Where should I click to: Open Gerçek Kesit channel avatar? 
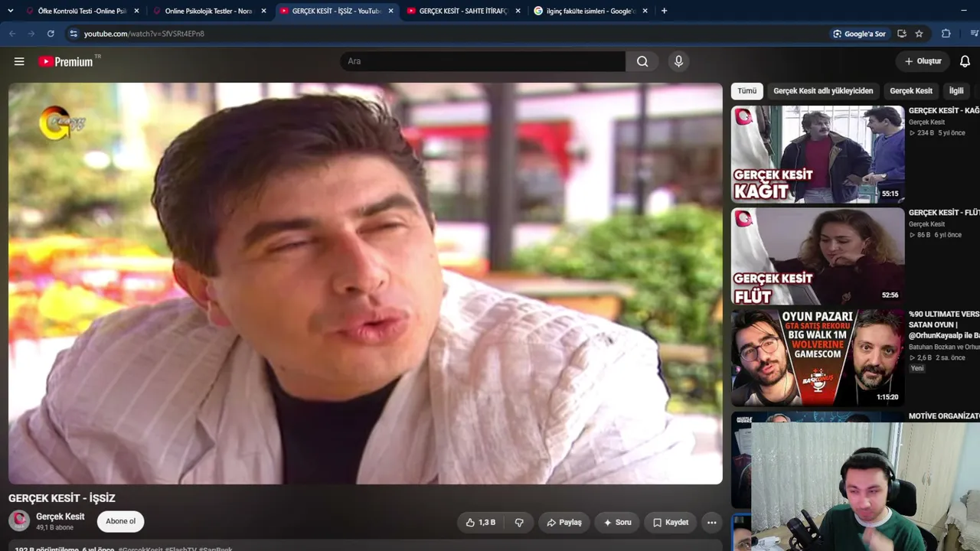(19, 521)
